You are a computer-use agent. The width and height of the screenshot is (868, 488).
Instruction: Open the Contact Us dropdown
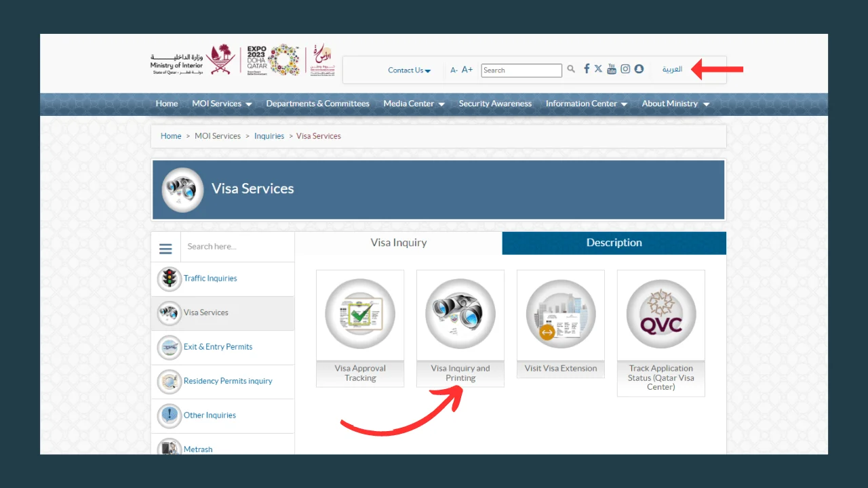(x=409, y=70)
